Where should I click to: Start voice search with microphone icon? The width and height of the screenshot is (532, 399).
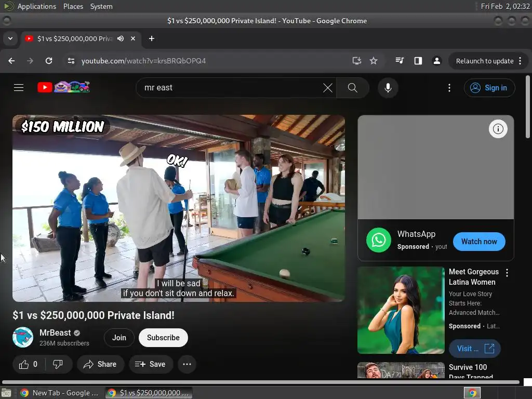point(388,88)
